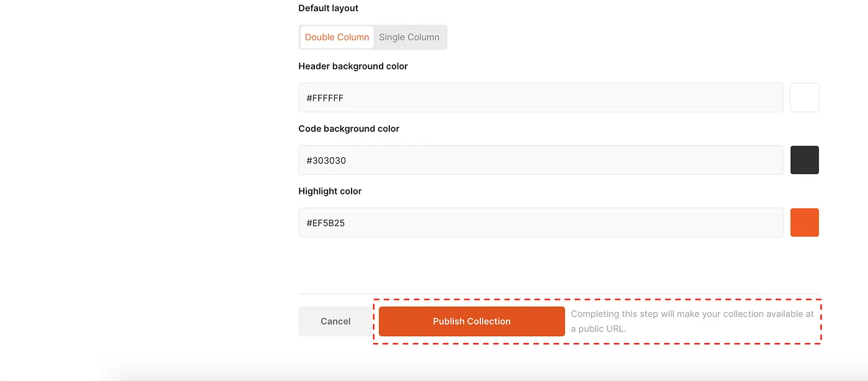Select the Double Column layout option

coord(337,37)
